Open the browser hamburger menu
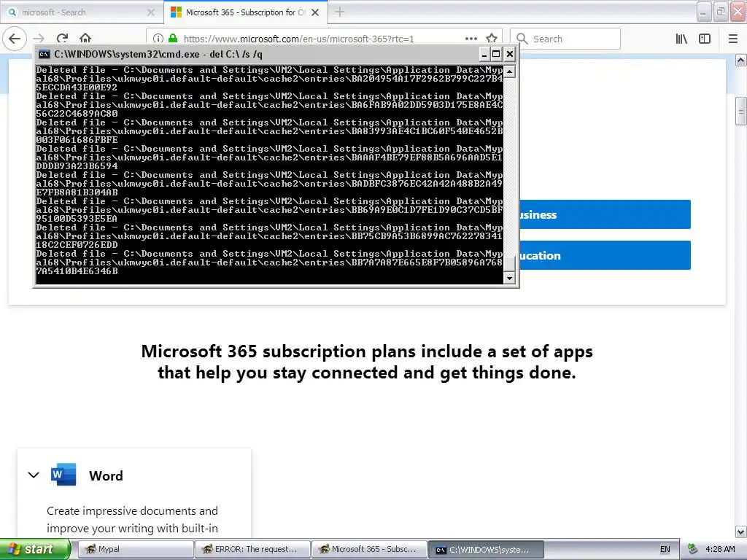 point(733,39)
